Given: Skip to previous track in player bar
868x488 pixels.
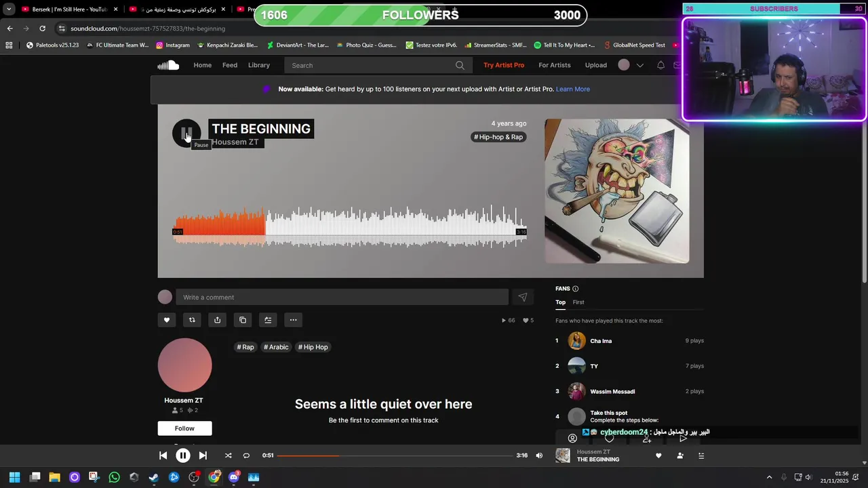Looking at the screenshot, I should tap(163, 455).
